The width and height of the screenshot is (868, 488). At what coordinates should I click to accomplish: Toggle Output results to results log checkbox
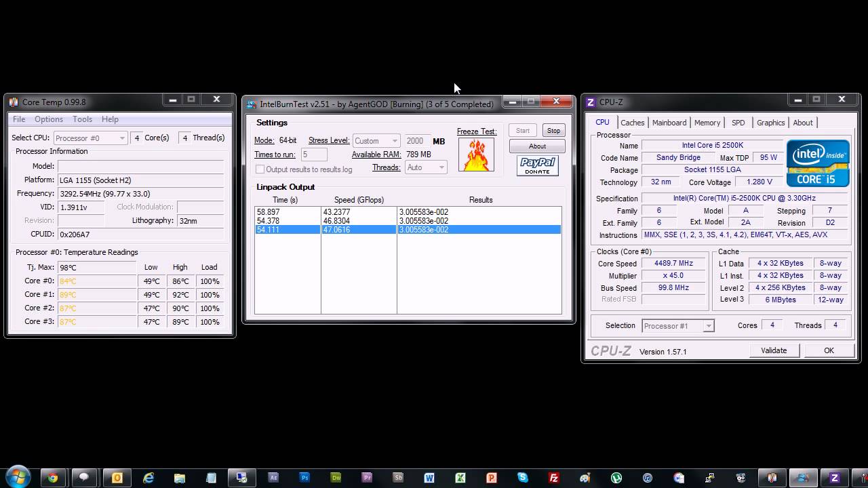click(260, 169)
